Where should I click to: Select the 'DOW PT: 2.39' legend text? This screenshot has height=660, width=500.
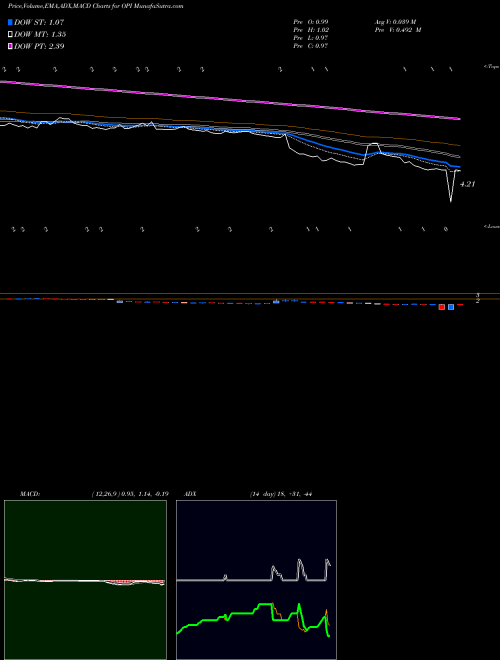point(39,47)
